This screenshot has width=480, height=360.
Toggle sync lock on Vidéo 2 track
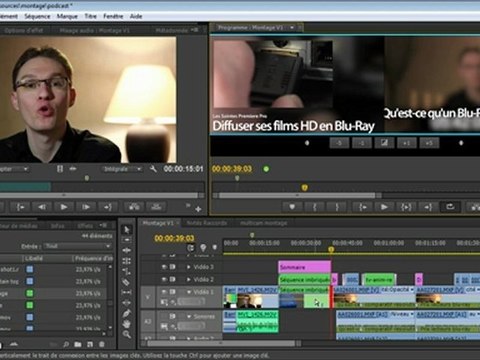click(x=173, y=279)
